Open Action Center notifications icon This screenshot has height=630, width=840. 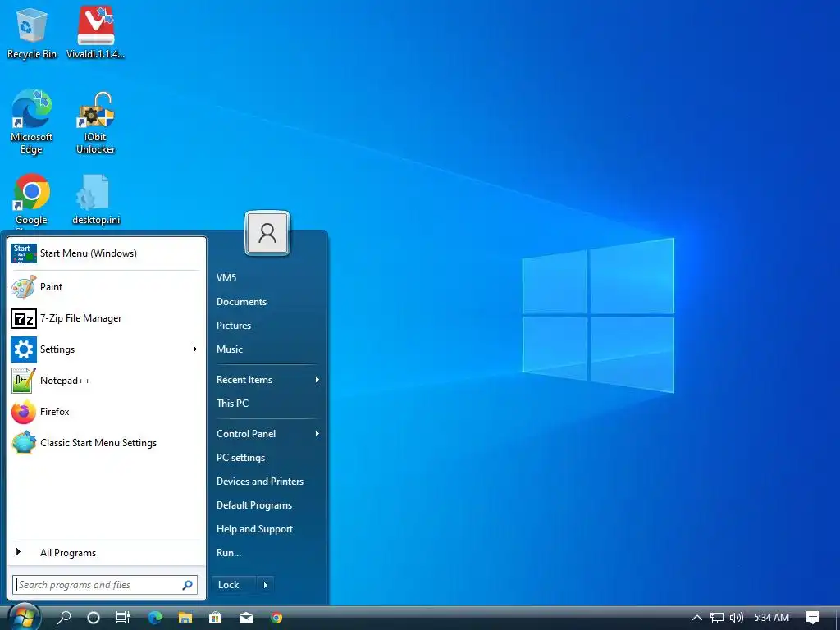(813, 618)
